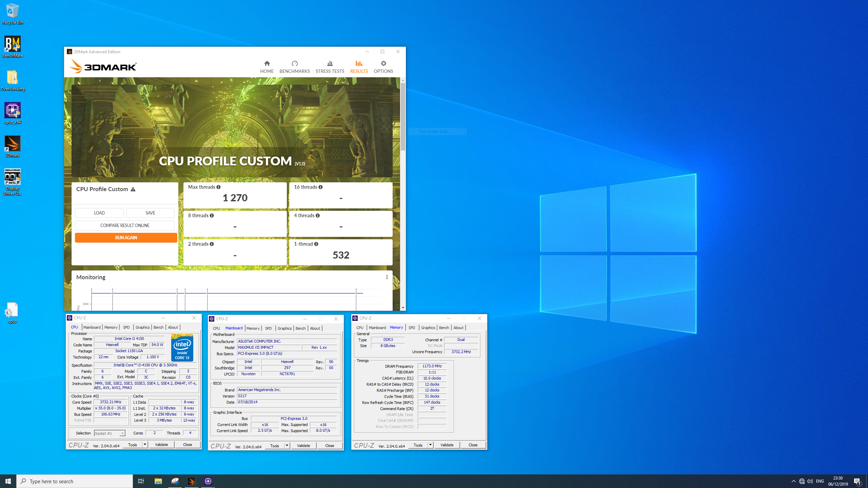
Task: Show info for 4 threads score
Action: [x=318, y=216]
